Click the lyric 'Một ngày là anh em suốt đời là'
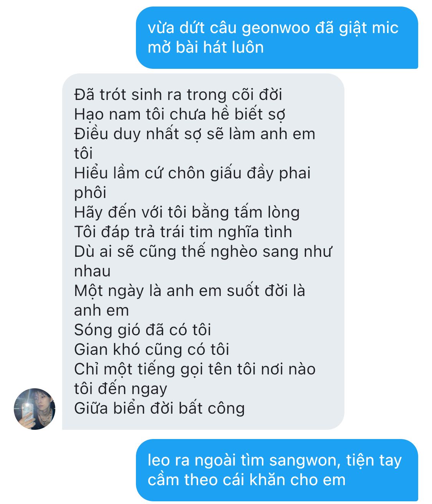Screen dimensions: 432x504 [190, 291]
